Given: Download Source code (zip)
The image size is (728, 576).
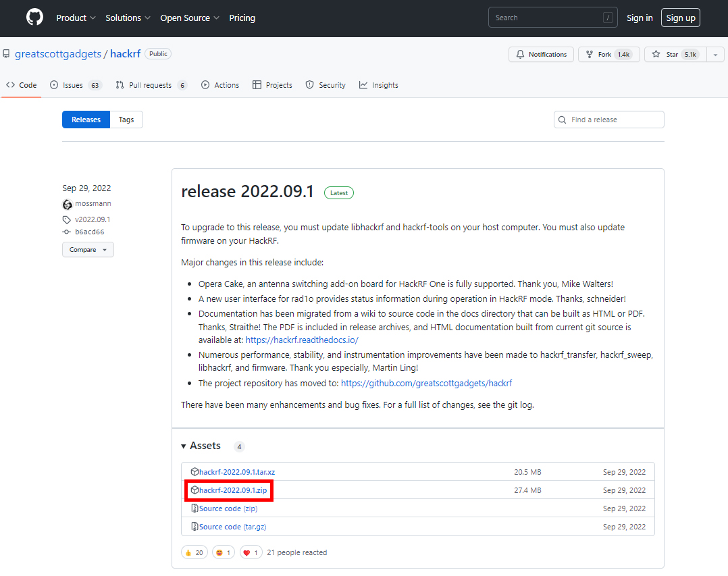Looking at the screenshot, I should 228,508.
